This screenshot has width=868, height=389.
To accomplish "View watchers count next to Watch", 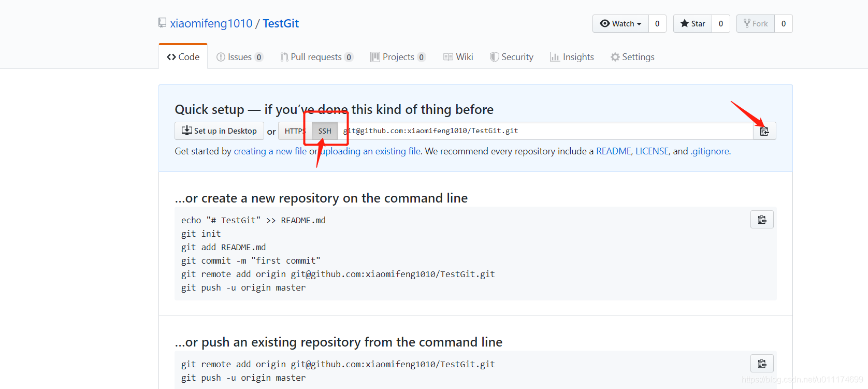I will tap(657, 24).
